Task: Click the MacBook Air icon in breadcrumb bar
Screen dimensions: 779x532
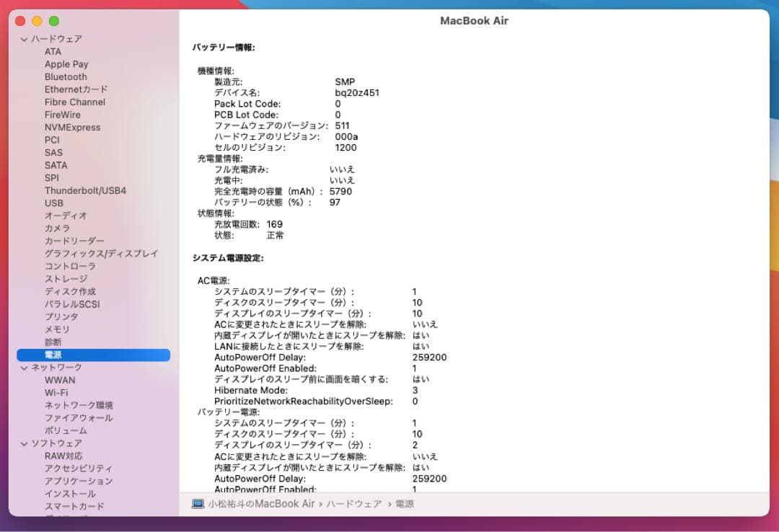Action: point(197,504)
